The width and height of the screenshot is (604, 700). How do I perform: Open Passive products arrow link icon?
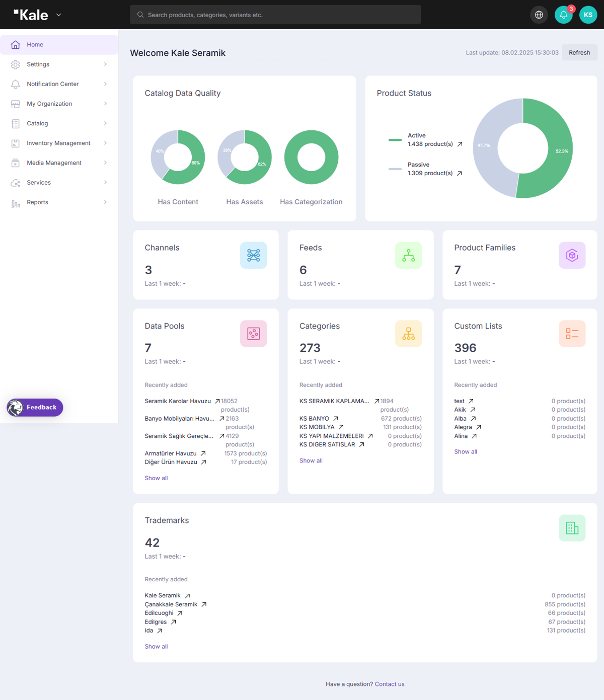(x=459, y=173)
